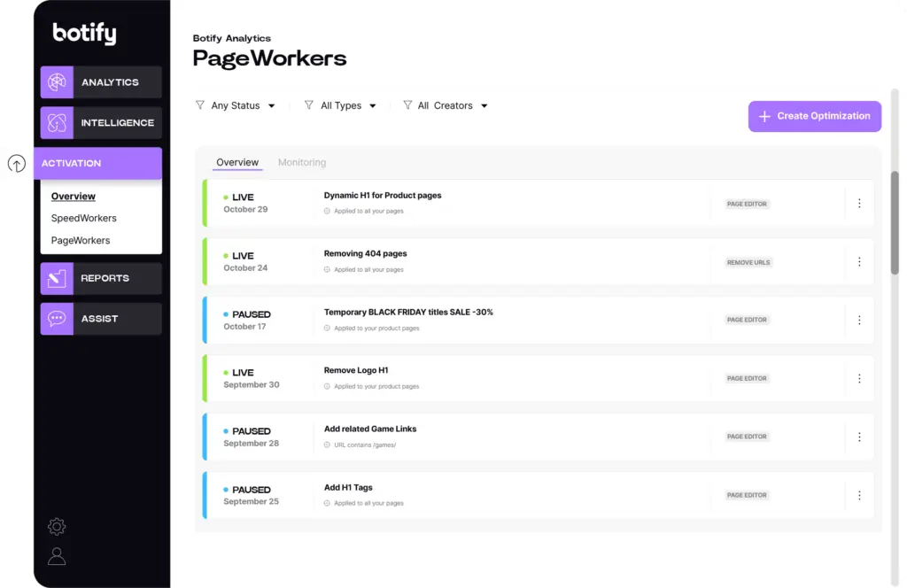Click the Create Optimization button

tap(815, 116)
